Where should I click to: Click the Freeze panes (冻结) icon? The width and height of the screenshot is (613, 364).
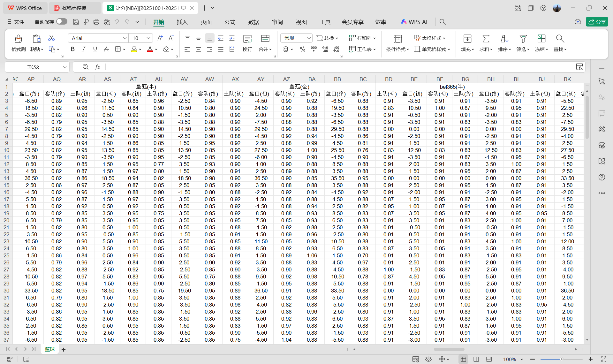[x=541, y=39]
